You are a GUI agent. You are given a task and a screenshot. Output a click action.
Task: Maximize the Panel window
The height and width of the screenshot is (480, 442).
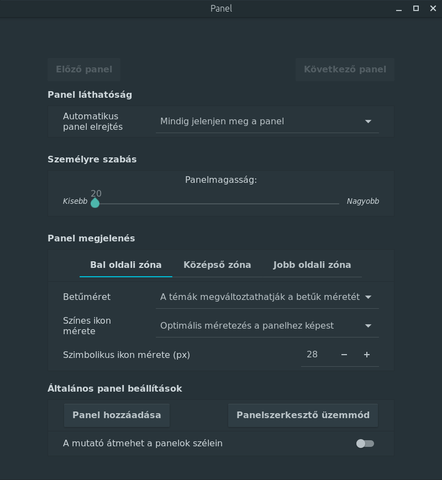(x=416, y=9)
